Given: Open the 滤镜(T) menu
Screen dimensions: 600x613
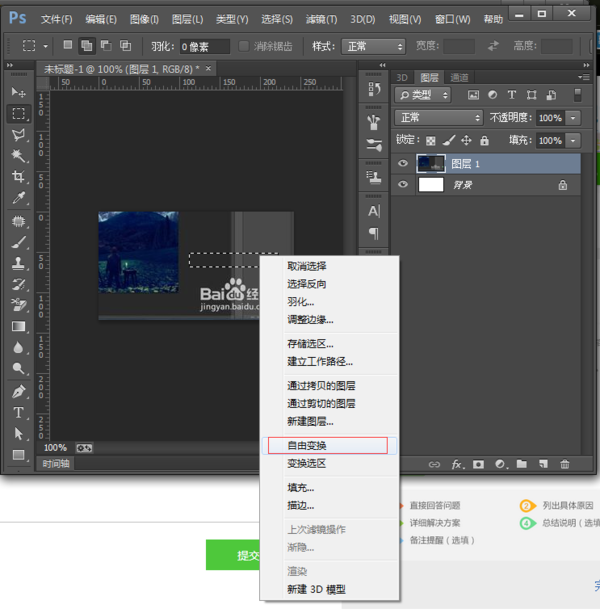Looking at the screenshot, I should (x=321, y=19).
